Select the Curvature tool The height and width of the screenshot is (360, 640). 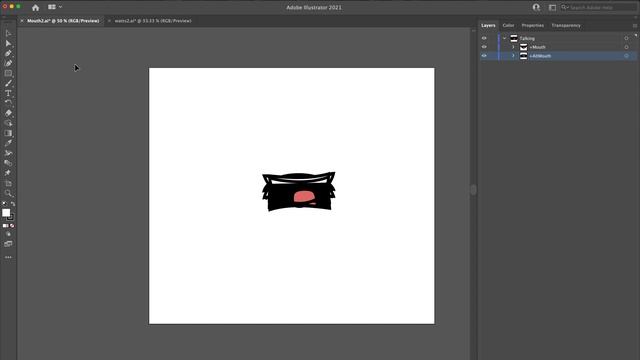[x=8, y=63]
